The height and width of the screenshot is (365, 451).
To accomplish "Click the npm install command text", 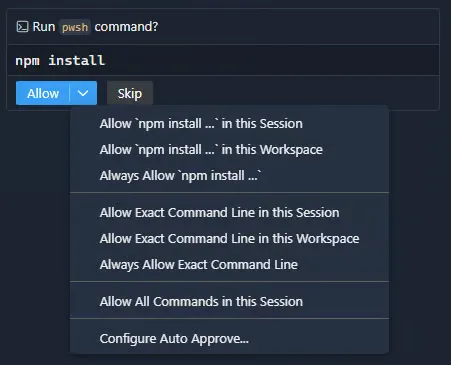I will point(60,61).
